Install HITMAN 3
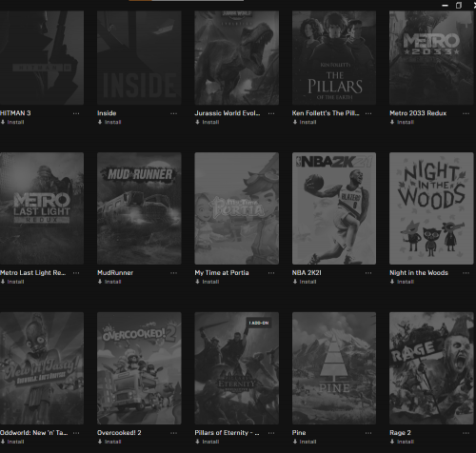476x453 pixels. point(12,122)
